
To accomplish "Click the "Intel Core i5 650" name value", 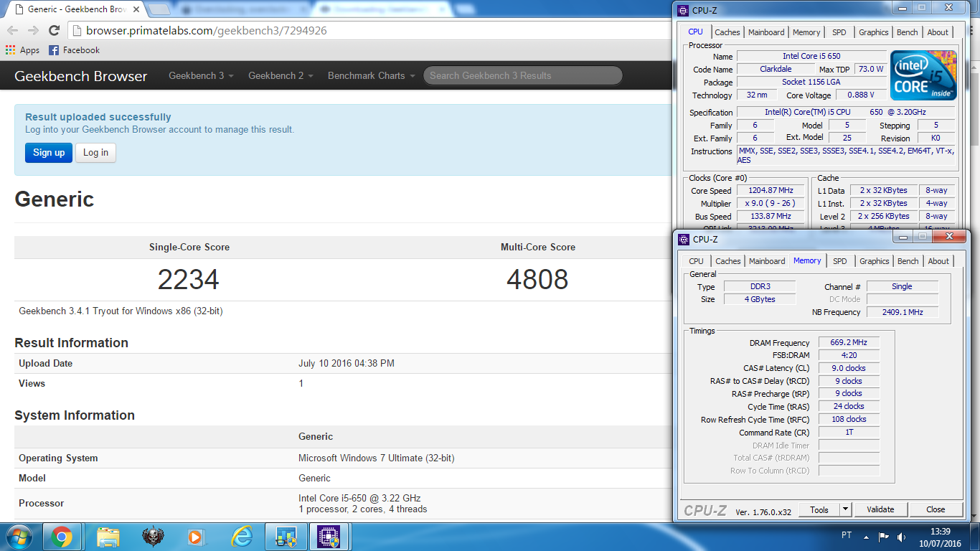I will 811,56.
